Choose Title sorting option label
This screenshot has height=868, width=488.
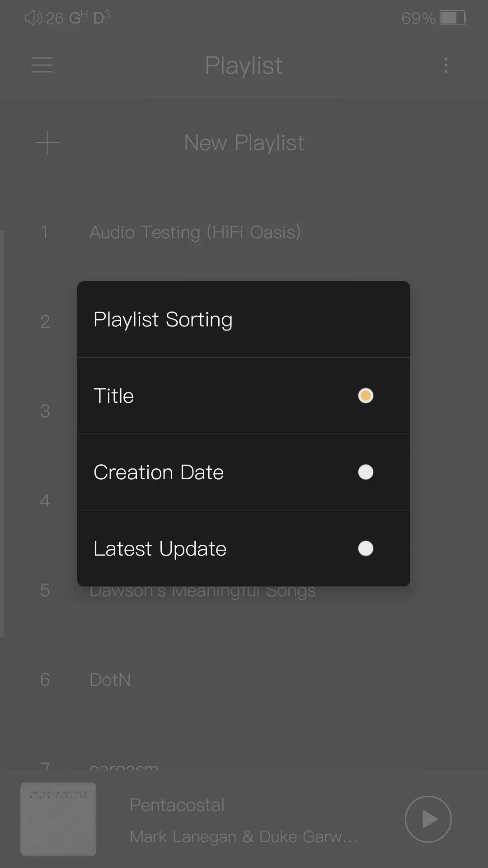tap(114, 396)
